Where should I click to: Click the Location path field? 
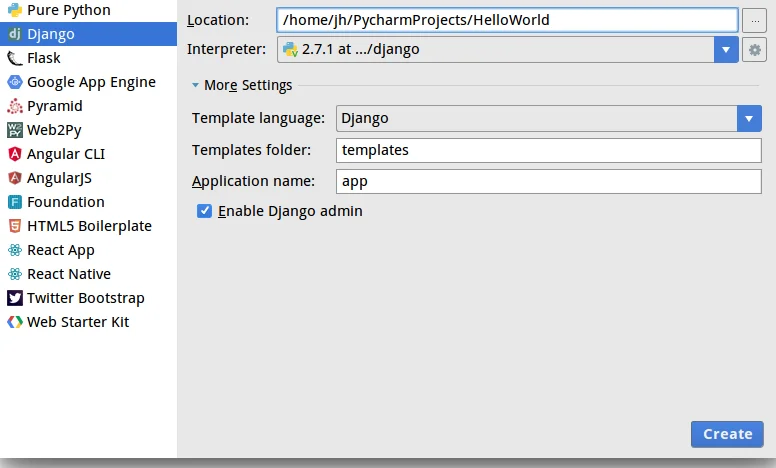pyautogui.click(x=507, y=20)
